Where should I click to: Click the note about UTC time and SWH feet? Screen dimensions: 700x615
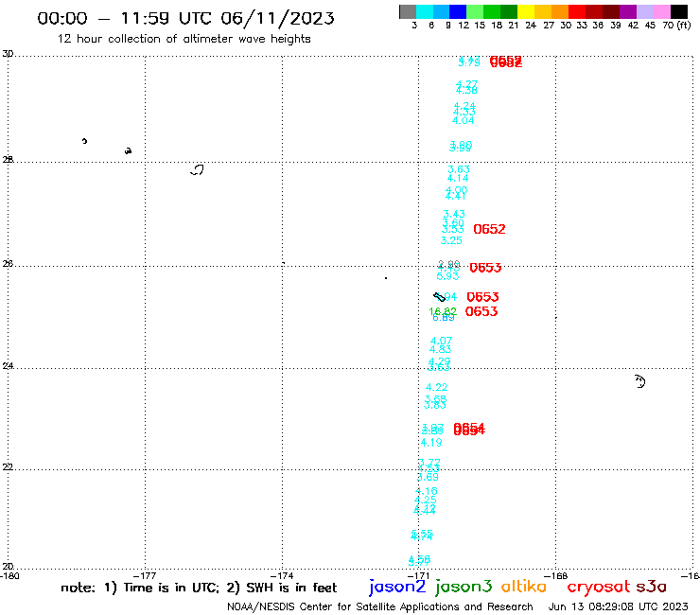pos(199,588)
